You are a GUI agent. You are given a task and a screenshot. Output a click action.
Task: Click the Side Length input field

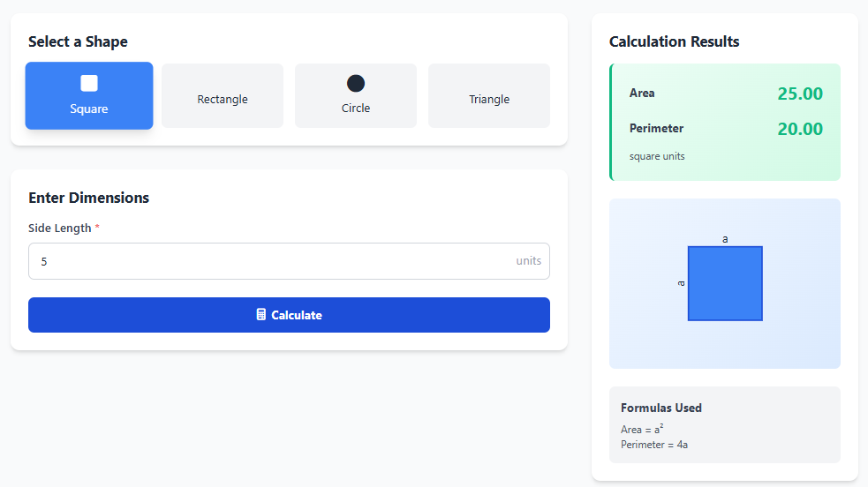pyautogui.click(x=265, y=261)
